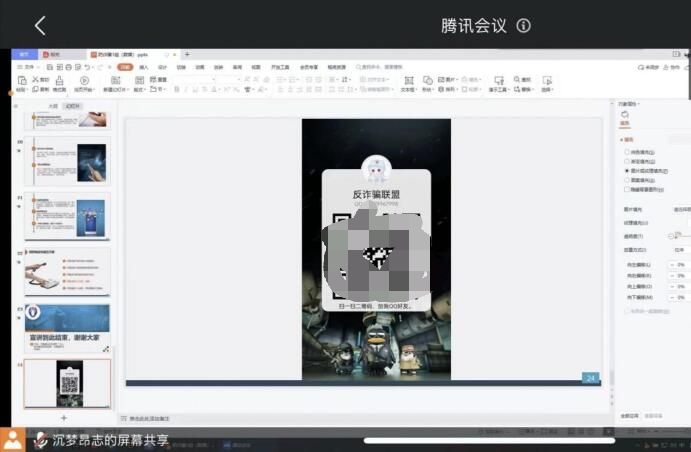This screenshot has width=691, height=452.
Task: Click the fill bucket icon in properties panel
Action: [x=625, y=116]
